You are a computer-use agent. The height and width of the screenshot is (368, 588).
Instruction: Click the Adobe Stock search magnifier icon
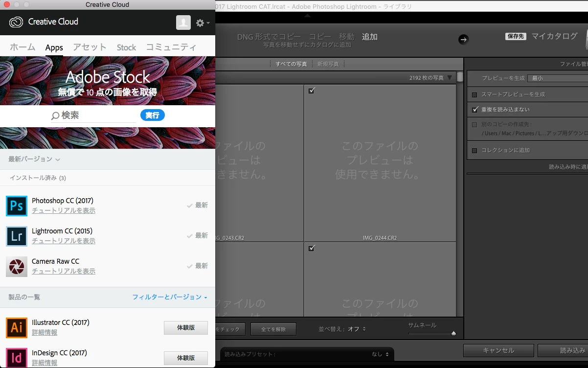55,116
